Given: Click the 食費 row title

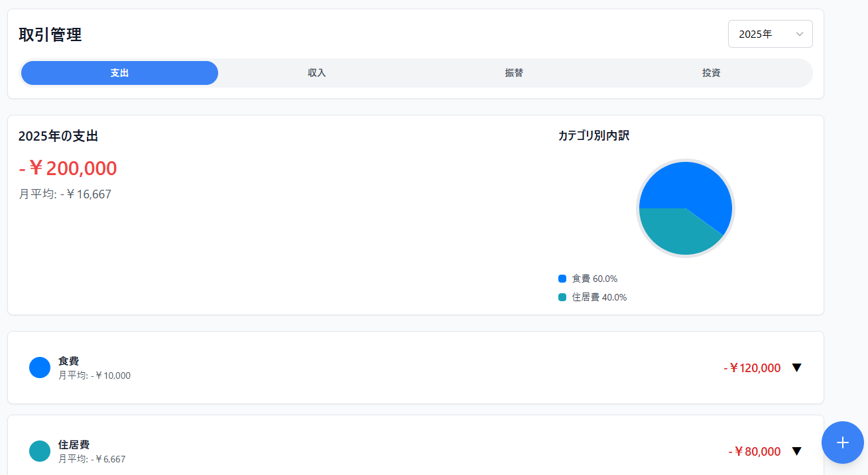Looking at the screenshot, I should 69,361.
